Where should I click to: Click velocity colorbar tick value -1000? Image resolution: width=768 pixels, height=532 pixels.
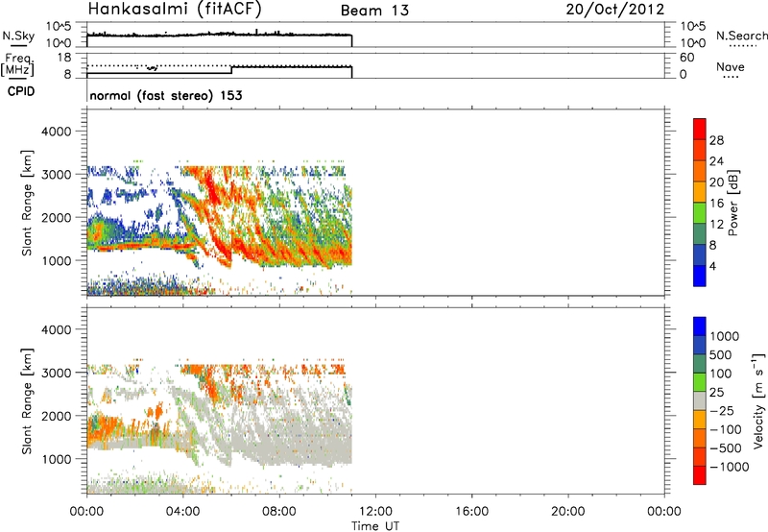(x=729, y=467)
